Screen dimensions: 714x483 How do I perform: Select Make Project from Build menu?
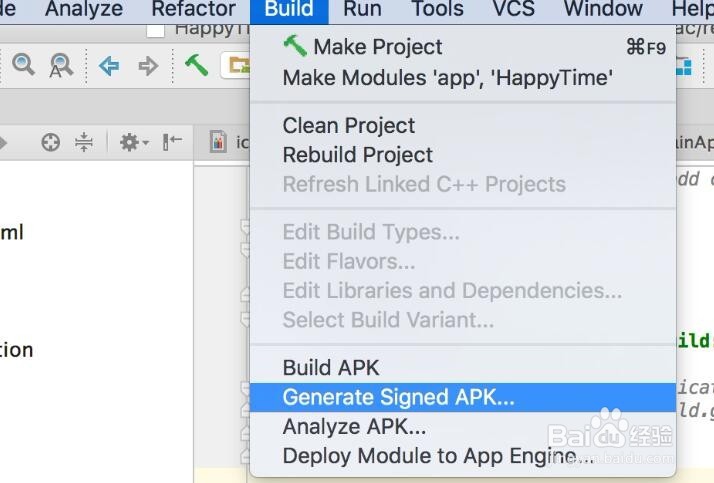463,47
